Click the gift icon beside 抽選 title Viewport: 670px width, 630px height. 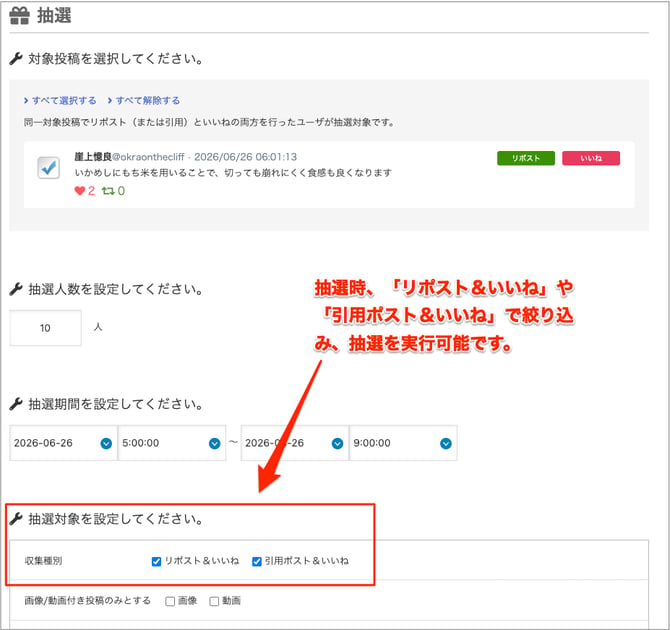pos(19,16)
